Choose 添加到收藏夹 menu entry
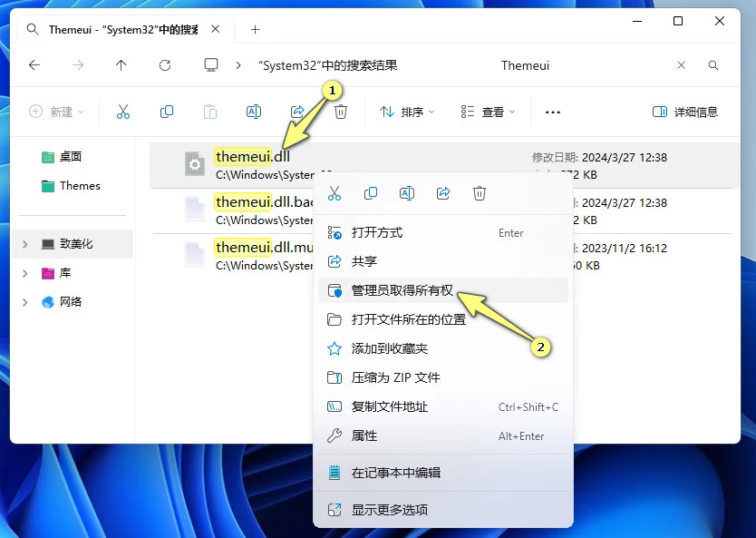This screenshot has height=538, width=756. [x=443, y=348]
